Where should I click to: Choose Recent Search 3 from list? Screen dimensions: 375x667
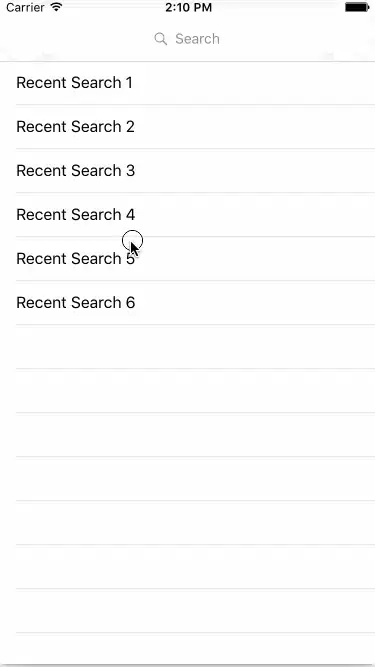tap(188, 171)
